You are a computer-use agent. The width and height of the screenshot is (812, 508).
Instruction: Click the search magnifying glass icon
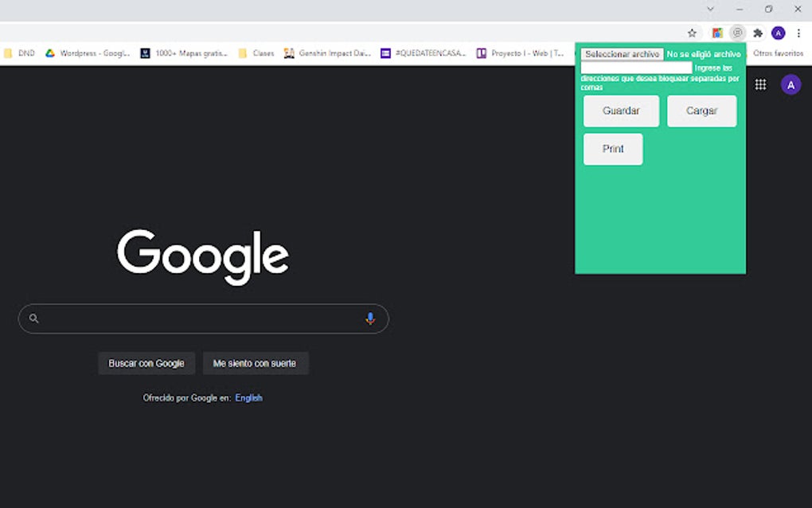(33, 318)
